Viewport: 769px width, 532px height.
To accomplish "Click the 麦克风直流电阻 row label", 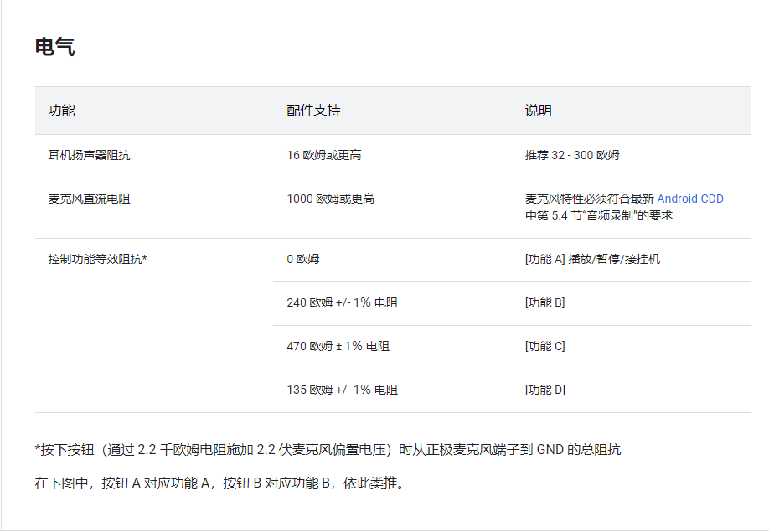I will tap(90, 199).
